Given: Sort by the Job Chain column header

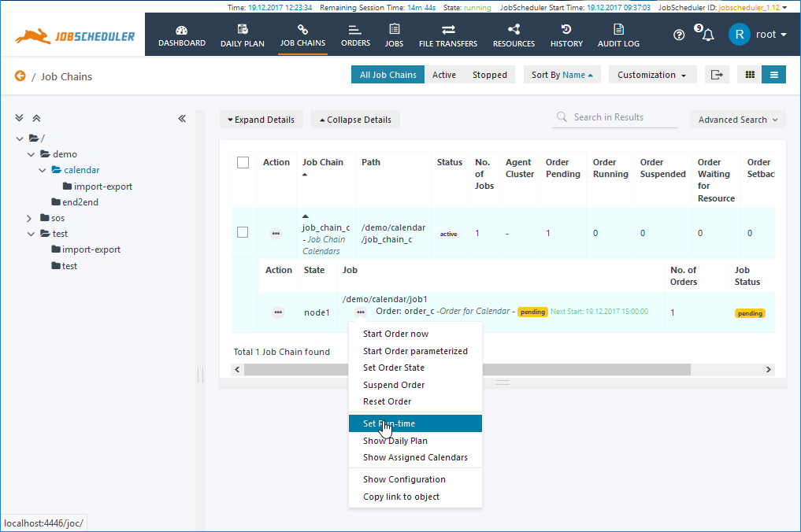Looking at the screenshot, I should (x=323, y=162).
